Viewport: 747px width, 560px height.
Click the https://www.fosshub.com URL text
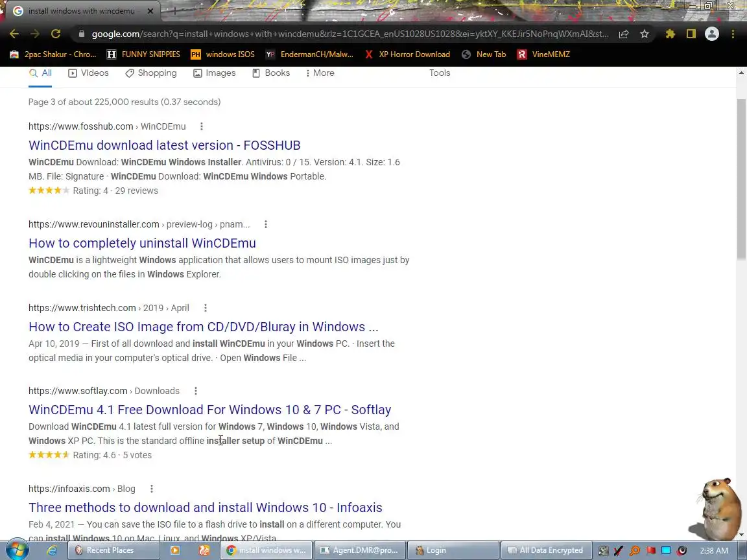pyautogui.click(x=81, y=126)
